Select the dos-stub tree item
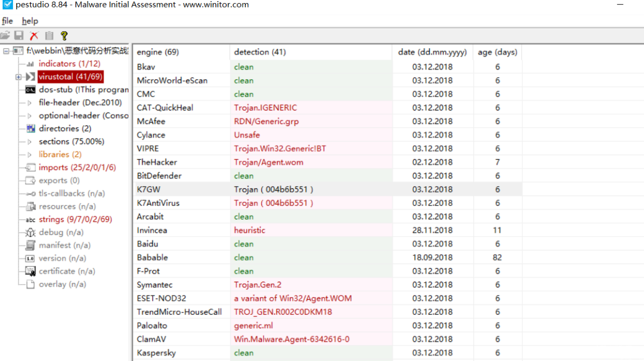 [84, 90]
